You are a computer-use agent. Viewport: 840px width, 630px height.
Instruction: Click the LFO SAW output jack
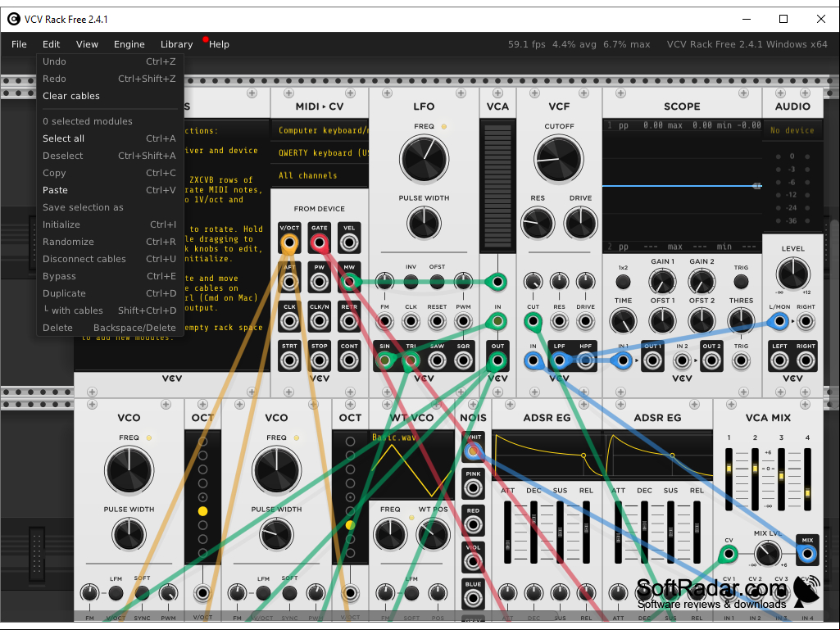click(437, 360)
